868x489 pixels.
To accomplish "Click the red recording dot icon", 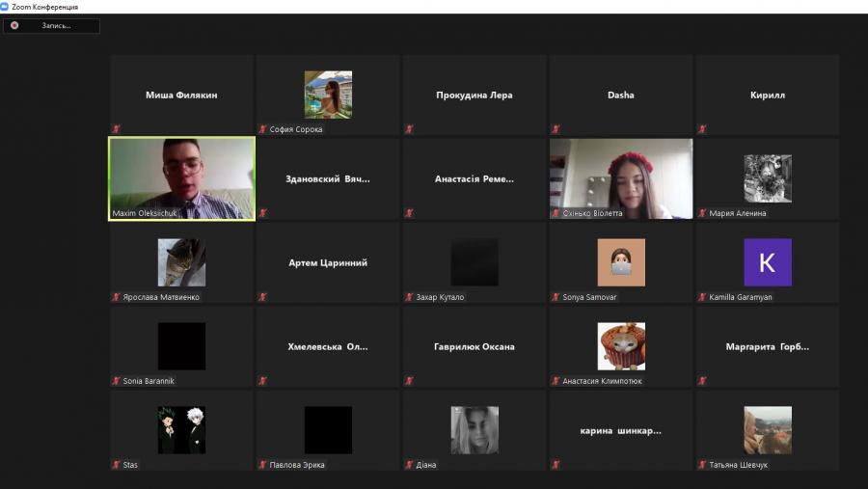I will (14, 25).
